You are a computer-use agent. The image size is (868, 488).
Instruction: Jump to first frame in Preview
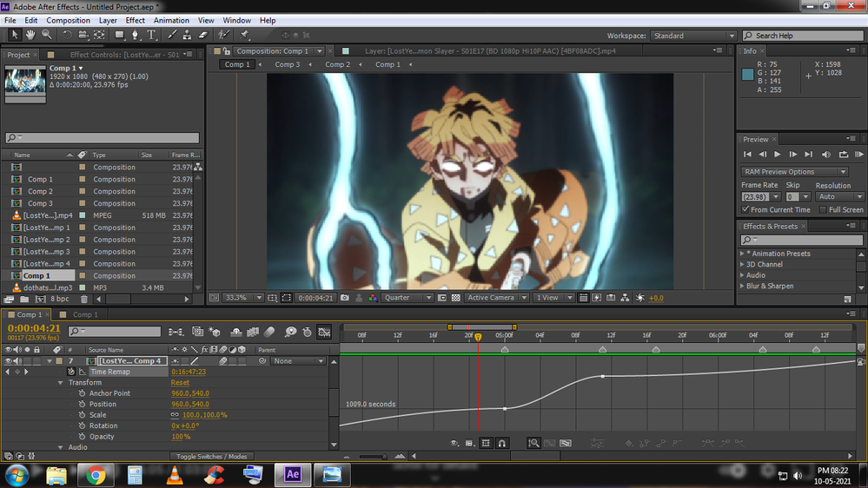pyautogui.click(x=747, y=155)
